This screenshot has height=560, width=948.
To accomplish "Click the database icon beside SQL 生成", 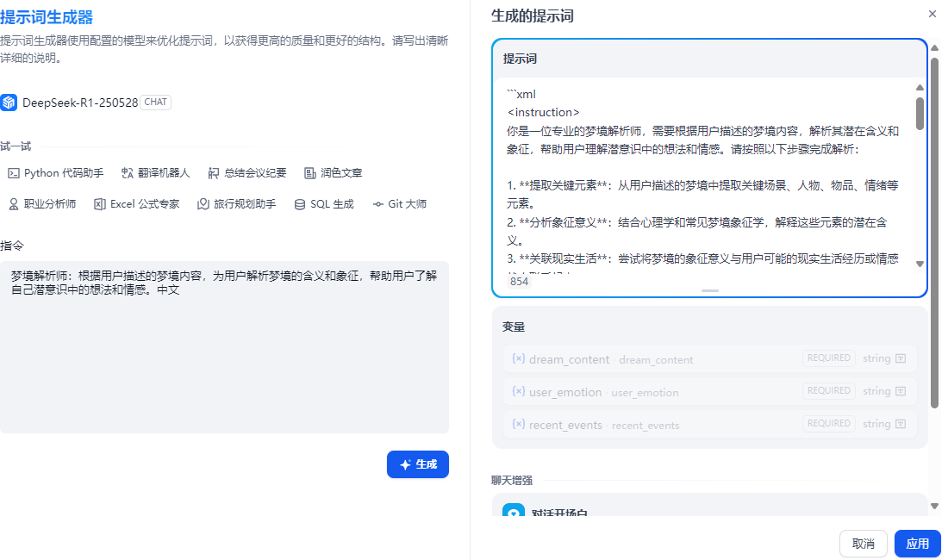I will tap(300, 205).
